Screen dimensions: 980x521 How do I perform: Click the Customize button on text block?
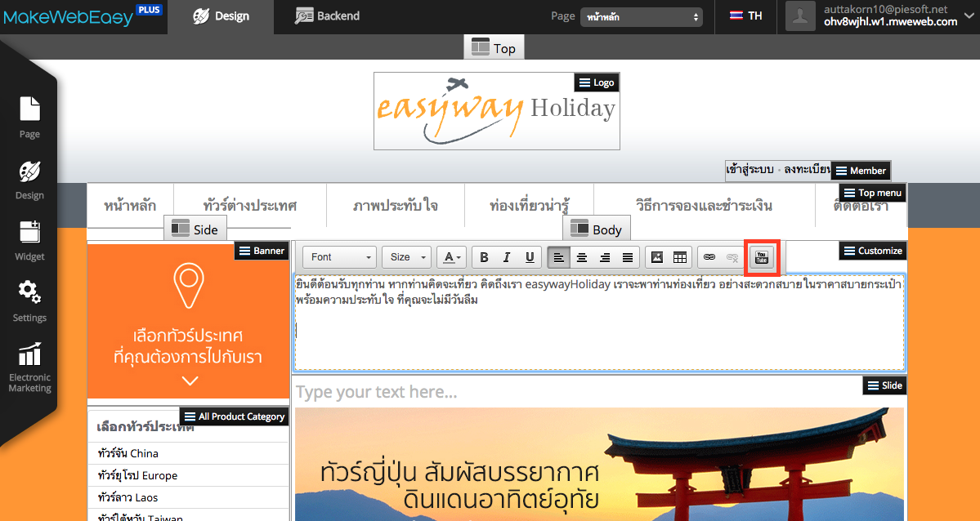coord(872,251)
